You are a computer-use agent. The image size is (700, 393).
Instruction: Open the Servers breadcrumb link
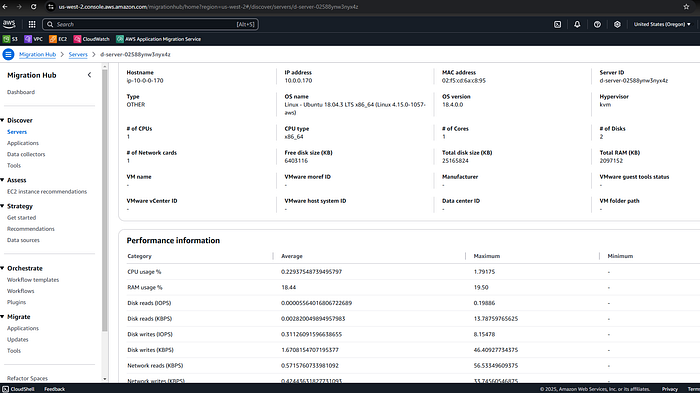click(78, 54)
